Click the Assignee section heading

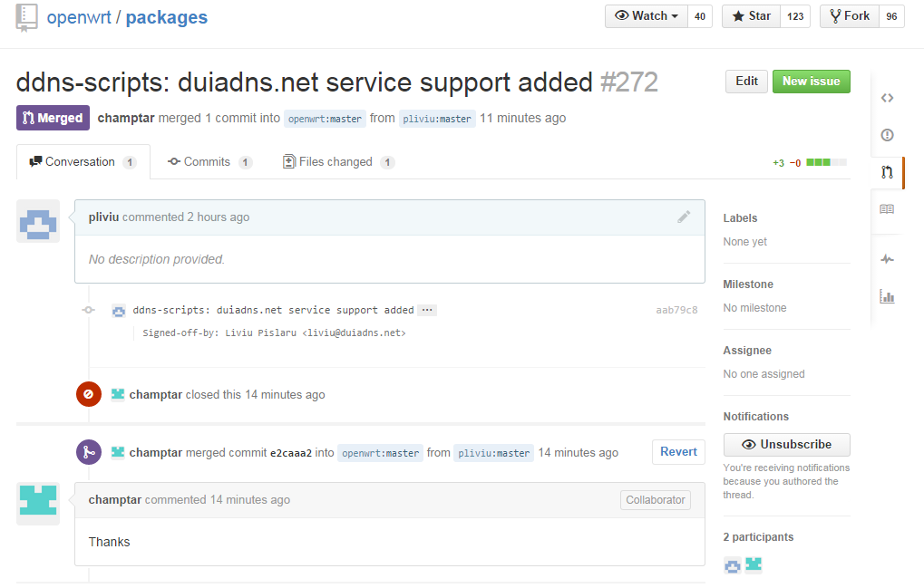pos(747,351)
